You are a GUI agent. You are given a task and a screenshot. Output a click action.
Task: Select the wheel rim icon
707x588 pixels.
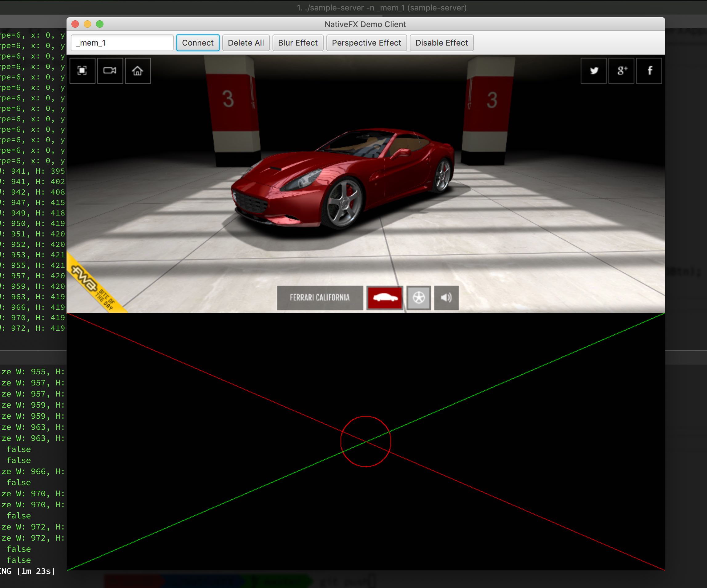click(419, 298)
